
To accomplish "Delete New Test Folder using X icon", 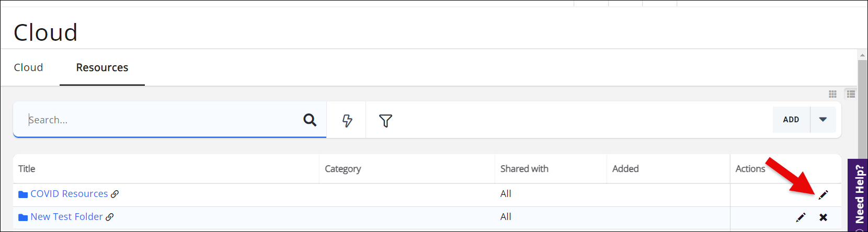I will coord(823,217).
